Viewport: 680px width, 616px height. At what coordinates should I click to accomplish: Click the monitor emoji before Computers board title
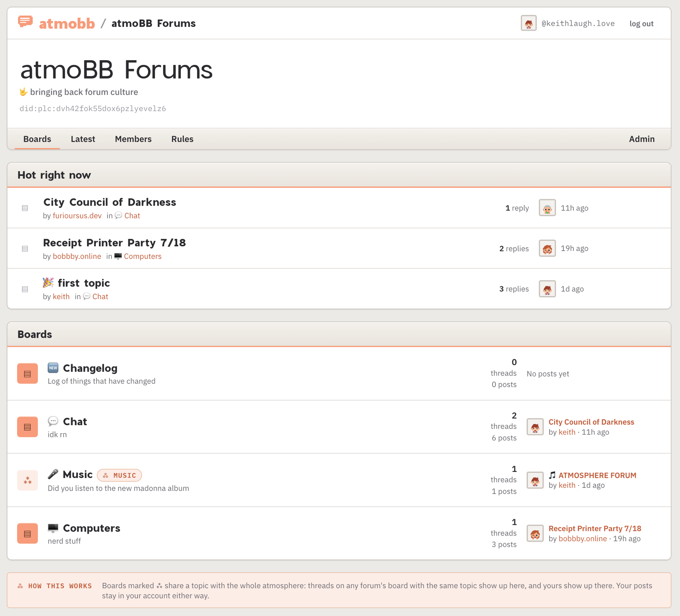53,528
